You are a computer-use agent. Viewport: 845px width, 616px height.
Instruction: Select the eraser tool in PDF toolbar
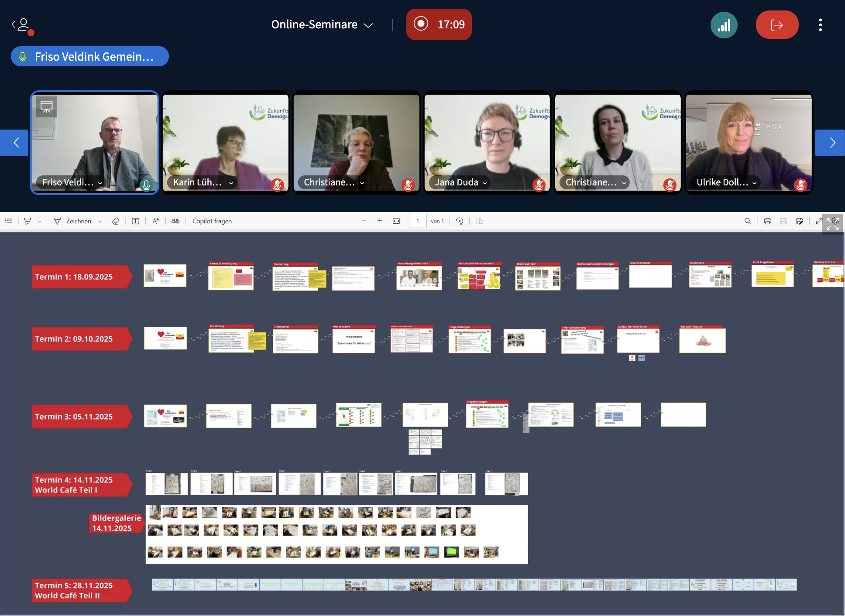(x=116, y=221)
